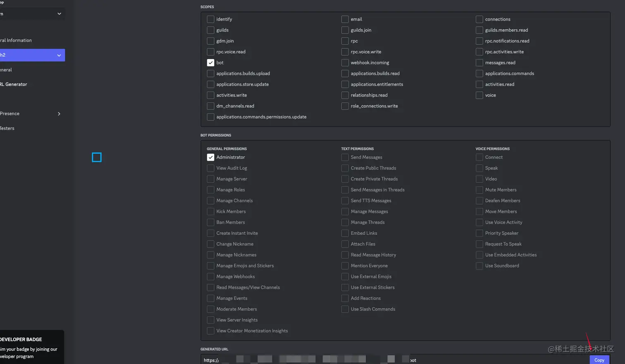
Task: Check the Connect voice permission
Action: [x=479, y=157]
